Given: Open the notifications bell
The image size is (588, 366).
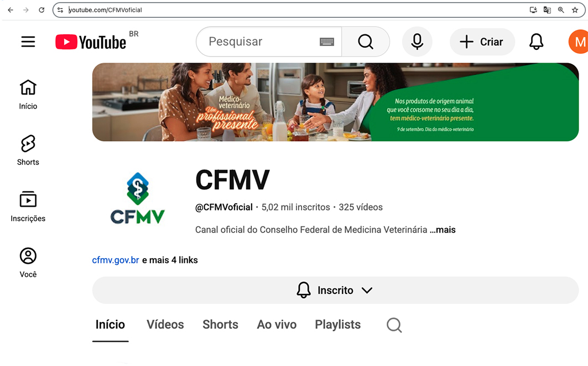Looking at the screenshot, I should pos(536,42).
